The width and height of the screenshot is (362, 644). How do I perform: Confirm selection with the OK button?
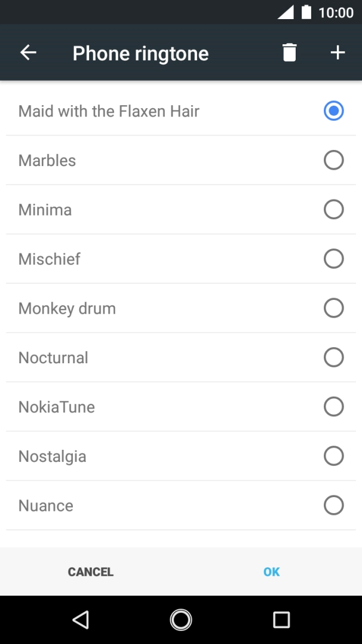(x=271, y=572)
